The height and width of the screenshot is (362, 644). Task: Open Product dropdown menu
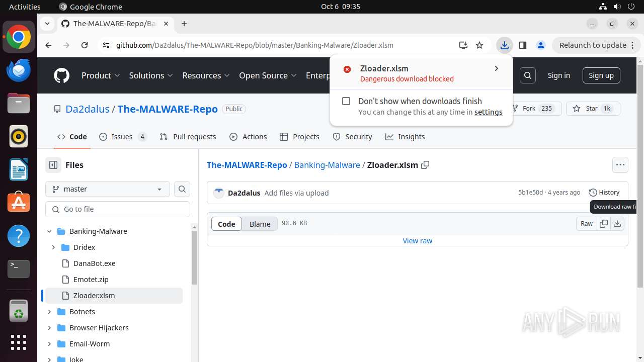(x=101, y=75)
